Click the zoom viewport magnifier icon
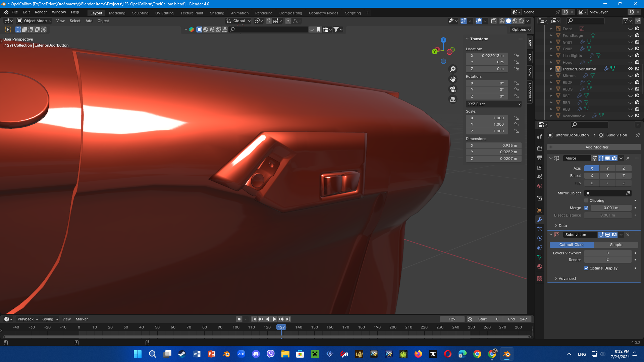The width and height of the screenshot is (644, 362). (x=453, y=69)
